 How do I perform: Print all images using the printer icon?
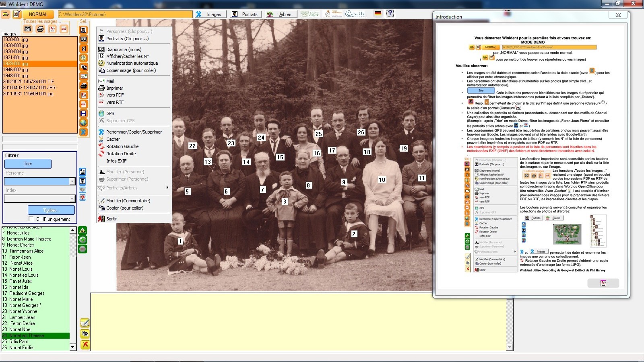tap(40, 29)
